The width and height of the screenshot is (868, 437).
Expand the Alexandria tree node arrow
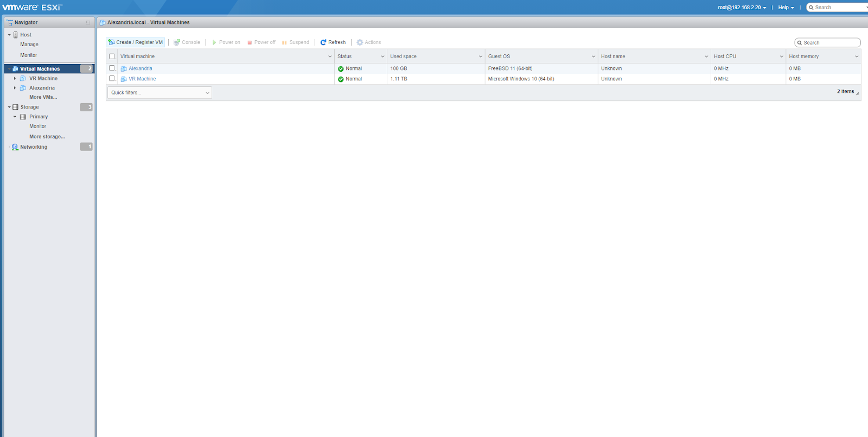tap(15, 88)
